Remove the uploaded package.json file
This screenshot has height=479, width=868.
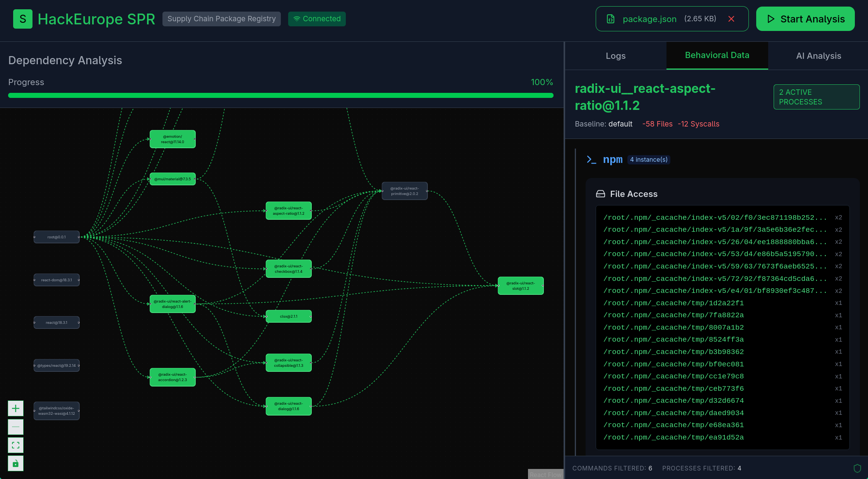[x=731, y=19]
